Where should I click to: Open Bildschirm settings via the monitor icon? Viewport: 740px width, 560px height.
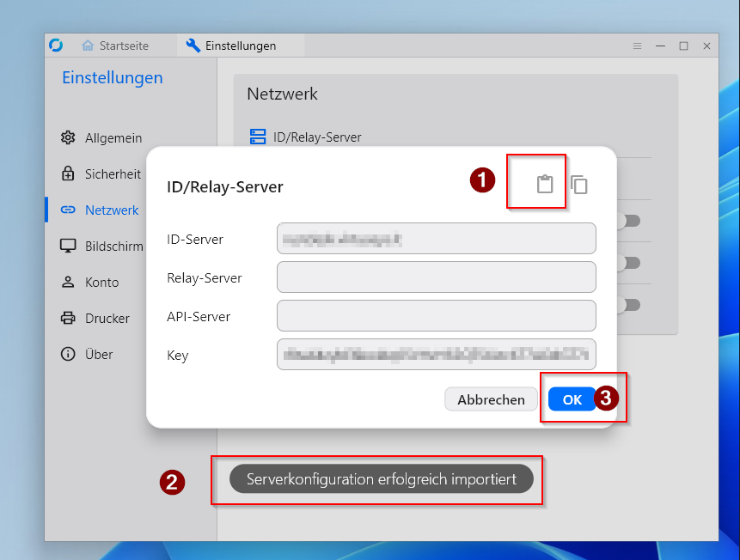point(67,246)
